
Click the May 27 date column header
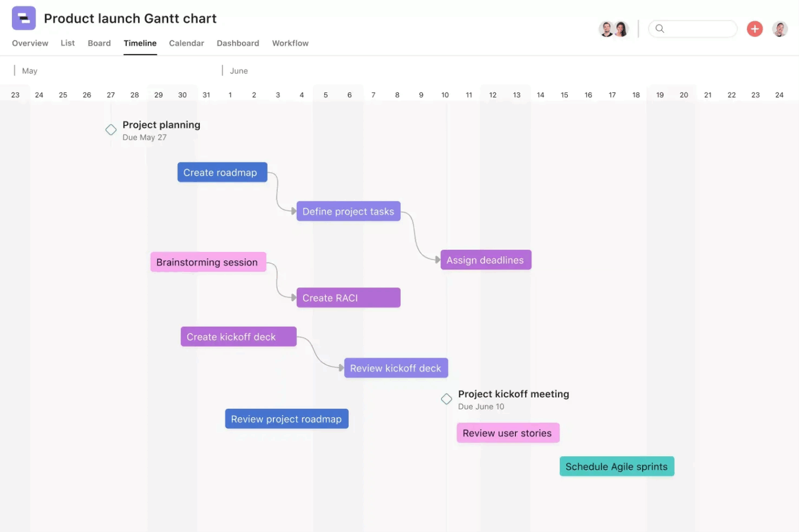(x=111, y=95)
